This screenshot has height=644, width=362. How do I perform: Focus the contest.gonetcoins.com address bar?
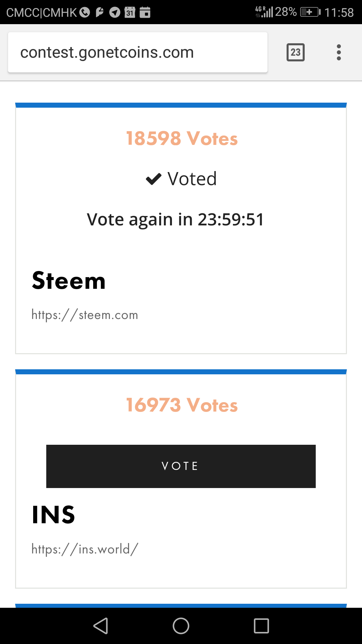click(x=138, y=52)
